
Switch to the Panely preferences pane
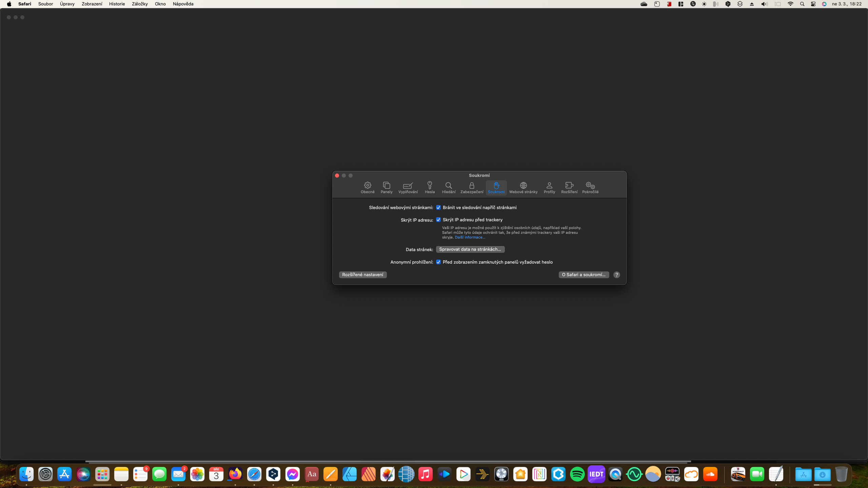click(x=387, y=187)
